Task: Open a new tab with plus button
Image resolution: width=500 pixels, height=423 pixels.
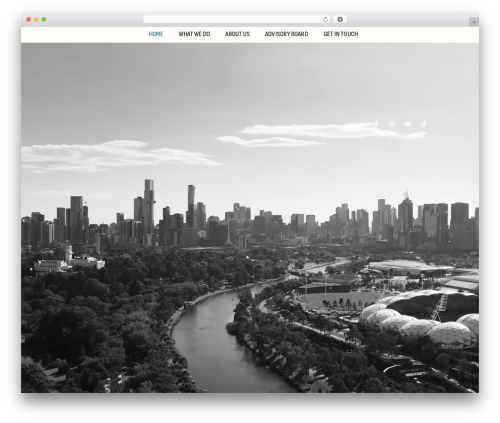Action: tap(474, 22)
